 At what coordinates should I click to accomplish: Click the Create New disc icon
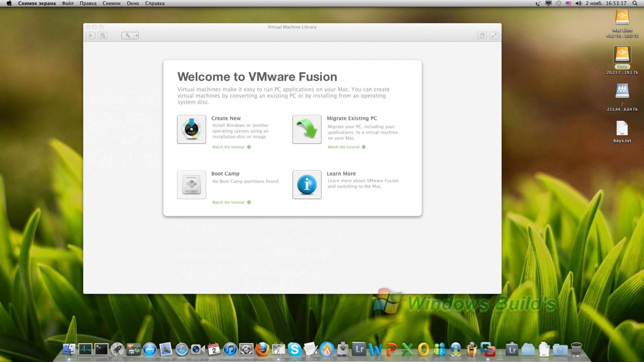(x=192, y=129)
